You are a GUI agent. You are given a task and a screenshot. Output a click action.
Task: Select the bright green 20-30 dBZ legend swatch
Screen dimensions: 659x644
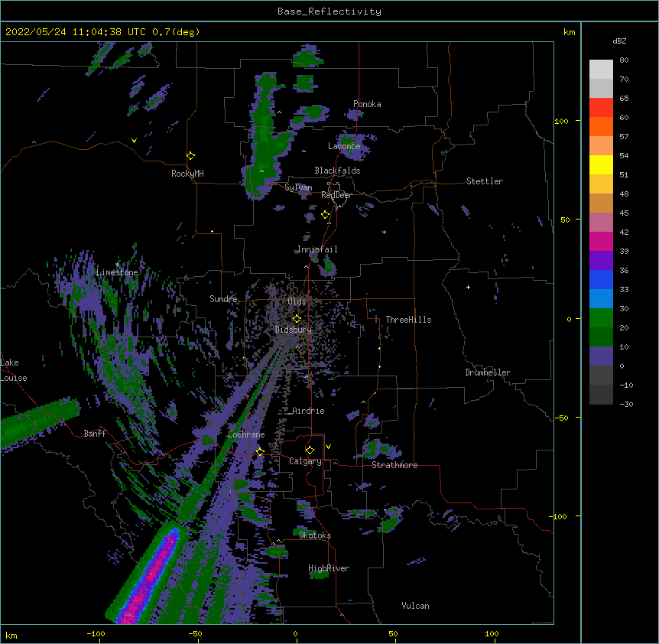pyautogui.click(x=601, y=318)
